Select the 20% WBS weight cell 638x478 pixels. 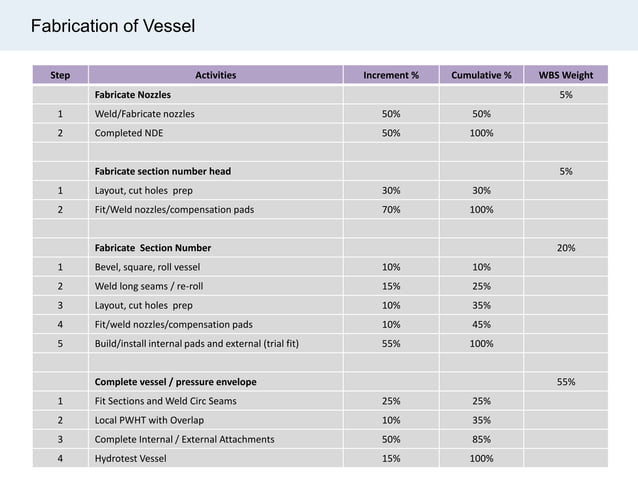click(x=566, y=248)
